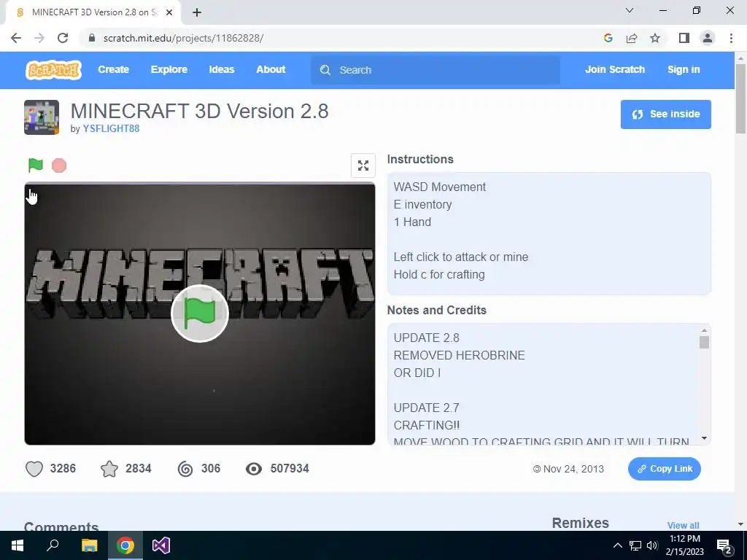Select the MINECRAFT 3D Version 2.8 tab
The width and height of the screenshot is (747, 560).
93,12
